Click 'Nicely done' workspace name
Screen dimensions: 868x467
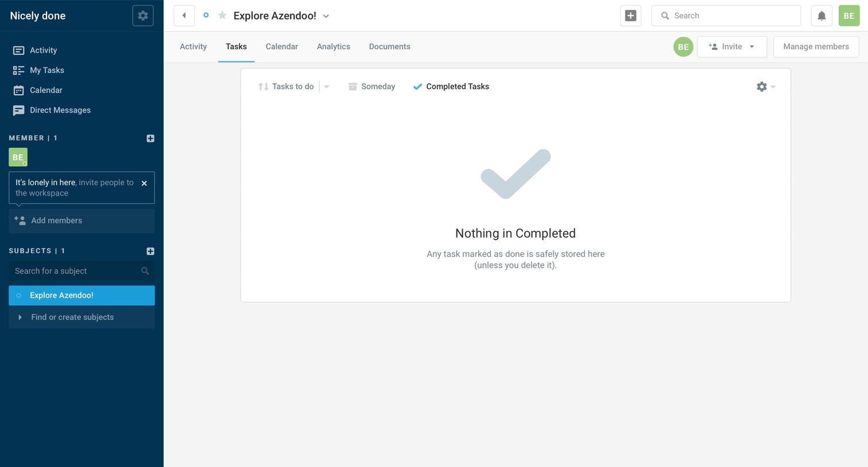click(x=38, y=16)
